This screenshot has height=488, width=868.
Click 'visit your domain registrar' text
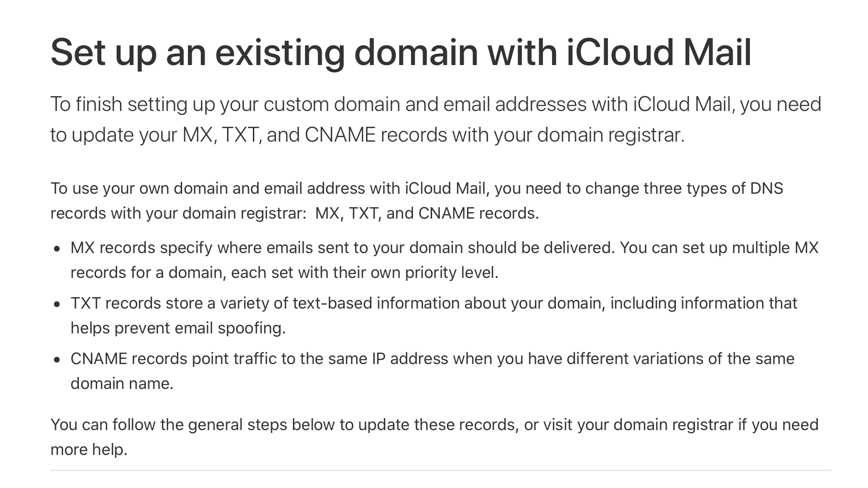pos(638,425)
